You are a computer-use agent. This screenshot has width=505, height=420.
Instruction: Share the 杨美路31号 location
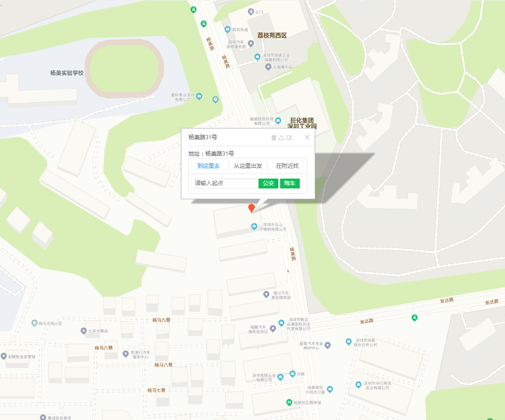281,138
